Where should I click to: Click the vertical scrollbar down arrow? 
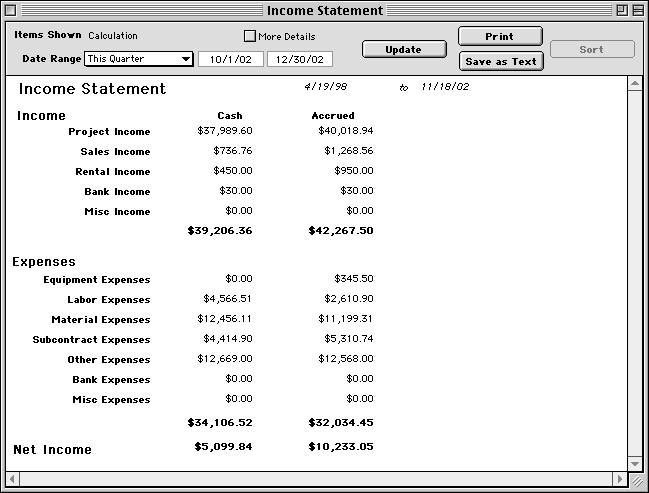tap(634, 464)
